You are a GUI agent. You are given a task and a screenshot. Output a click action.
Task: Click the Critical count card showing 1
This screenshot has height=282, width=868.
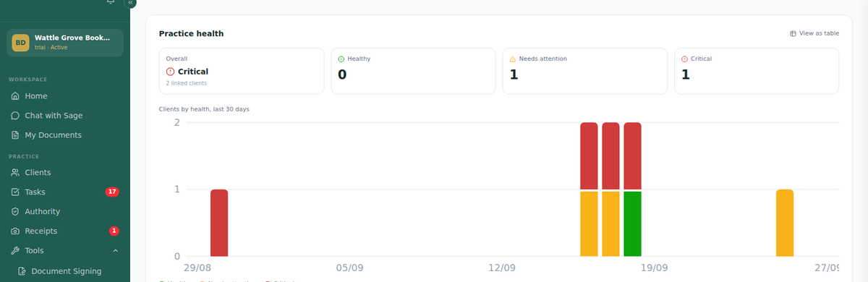[757, 71]
